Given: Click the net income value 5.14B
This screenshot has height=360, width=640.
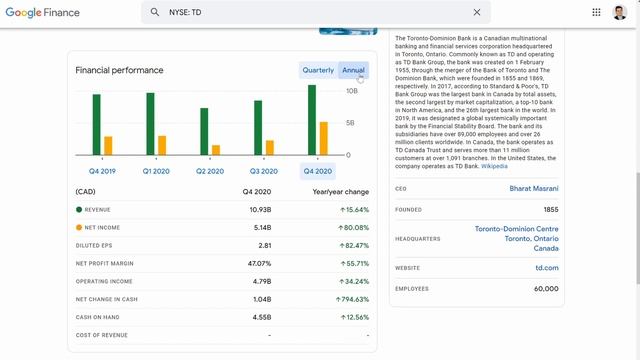Looking at the screenshot, I should pos(262,228).
